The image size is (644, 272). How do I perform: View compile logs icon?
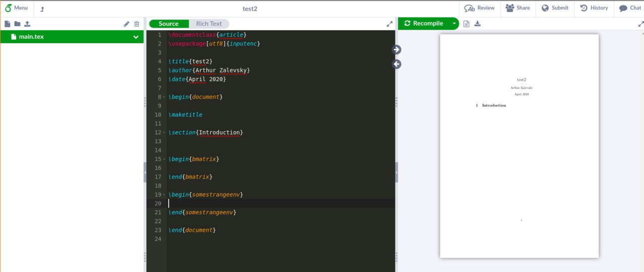(466, 24)
